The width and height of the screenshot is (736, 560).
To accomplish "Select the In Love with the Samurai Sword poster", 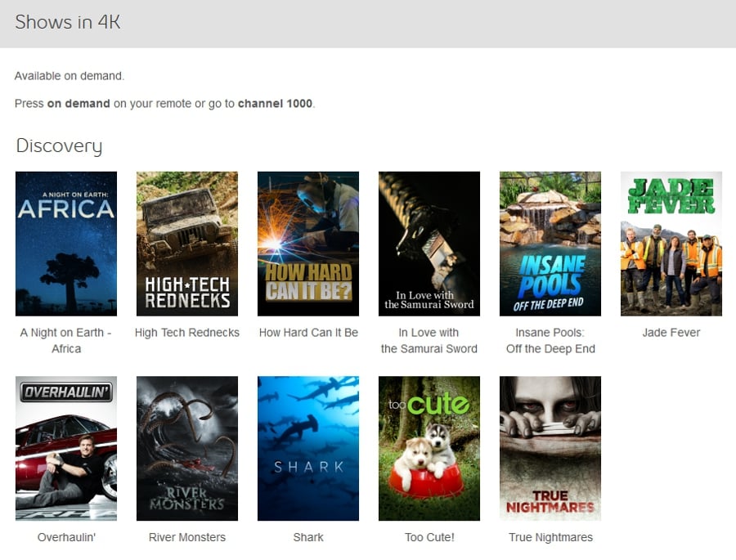I will [429, 243].
